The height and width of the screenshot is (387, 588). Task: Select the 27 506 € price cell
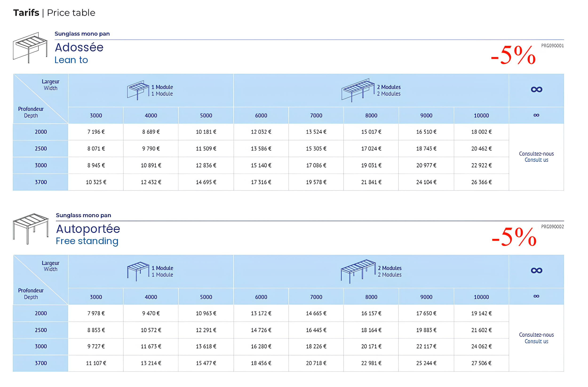(x=481, y=363)
